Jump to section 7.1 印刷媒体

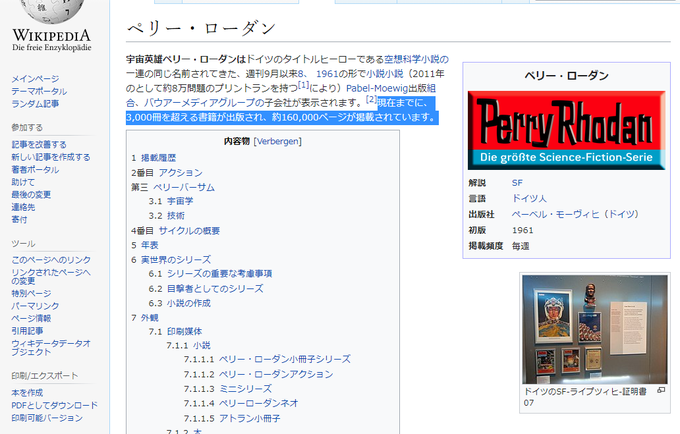[176, 331]
